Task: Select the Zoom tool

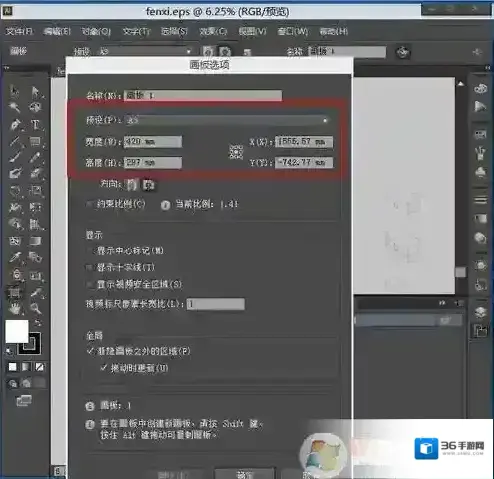Action: (x=35, y=309)
